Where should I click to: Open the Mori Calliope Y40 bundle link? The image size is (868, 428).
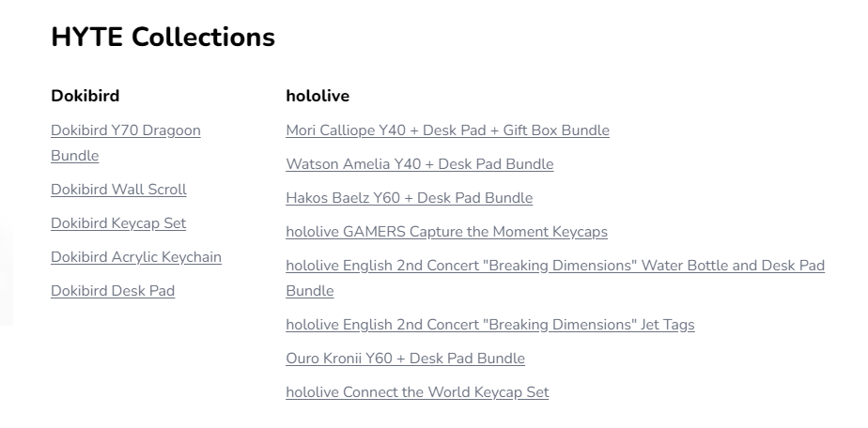pyautogui.click(x=447, y=130)
